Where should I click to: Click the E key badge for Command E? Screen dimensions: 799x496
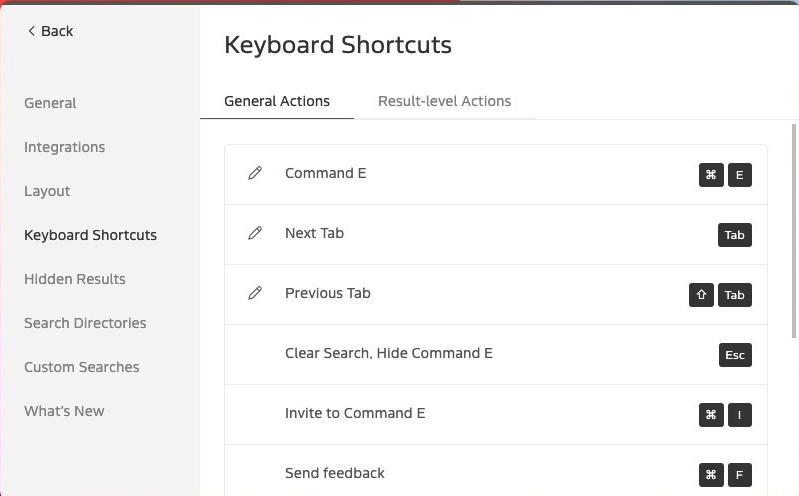[739, 175]
